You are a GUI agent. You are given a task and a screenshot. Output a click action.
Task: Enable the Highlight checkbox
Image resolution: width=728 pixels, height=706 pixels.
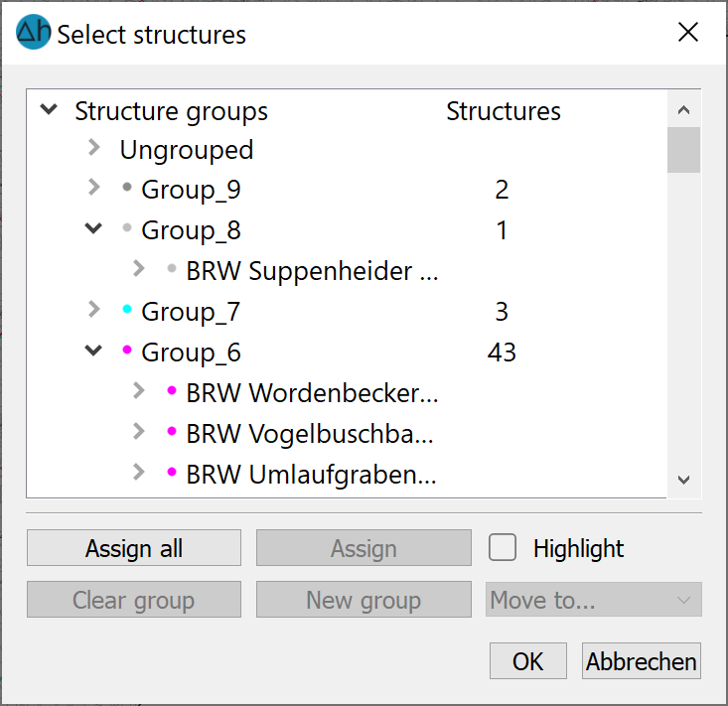[503, 547]
